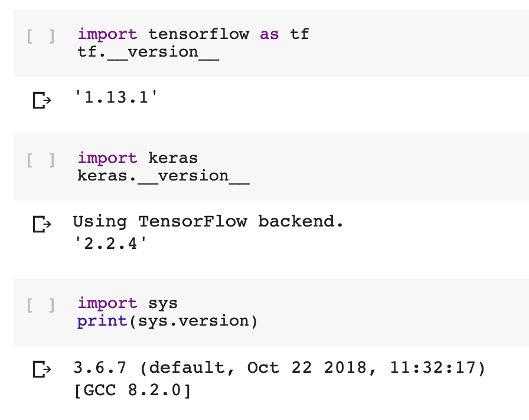The image size is (529, 420).
Task: Select the '1.13.1' output text
Action: 116,97
